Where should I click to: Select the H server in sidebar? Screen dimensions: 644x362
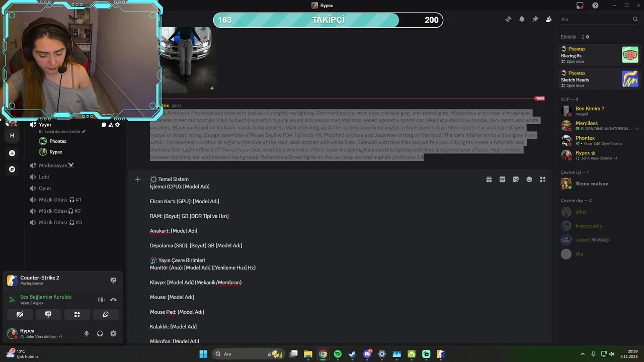pos(12,136)
